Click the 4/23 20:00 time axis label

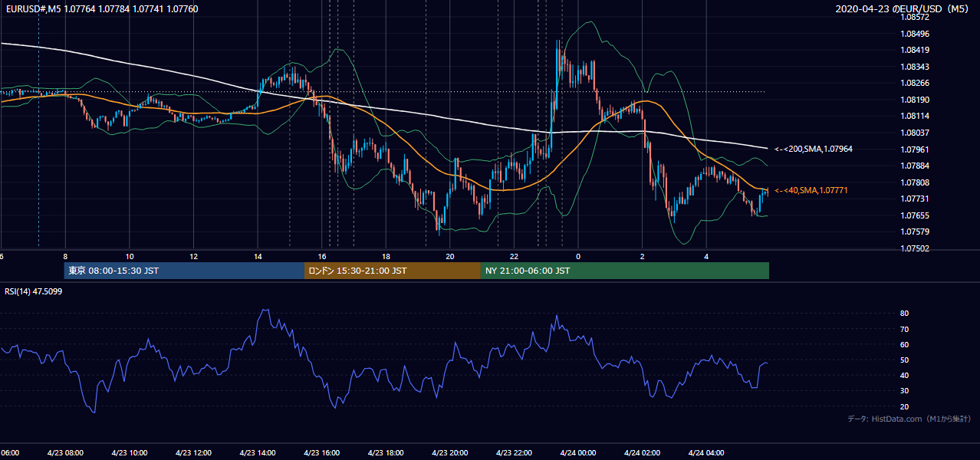coord(450,453)
